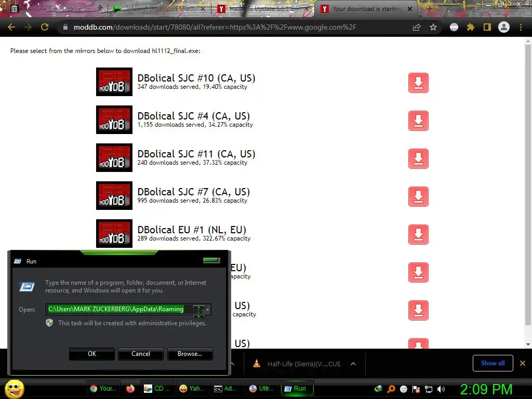Switch to Run taskbar button
Image resolution: width=532 pixels, height=399 pixels.
[297, 389]
